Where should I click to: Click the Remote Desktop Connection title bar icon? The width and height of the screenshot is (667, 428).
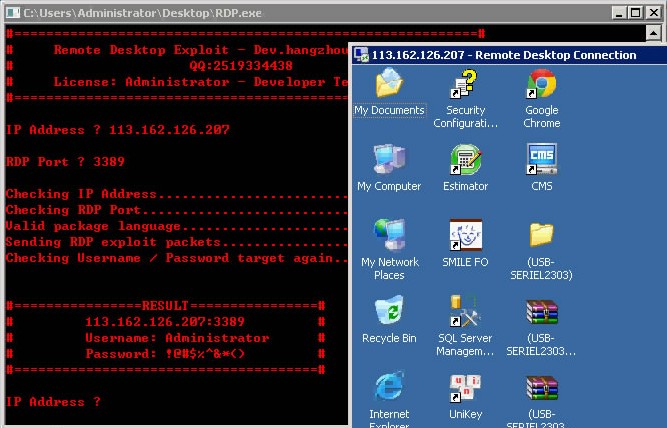(x=361, y=55)
